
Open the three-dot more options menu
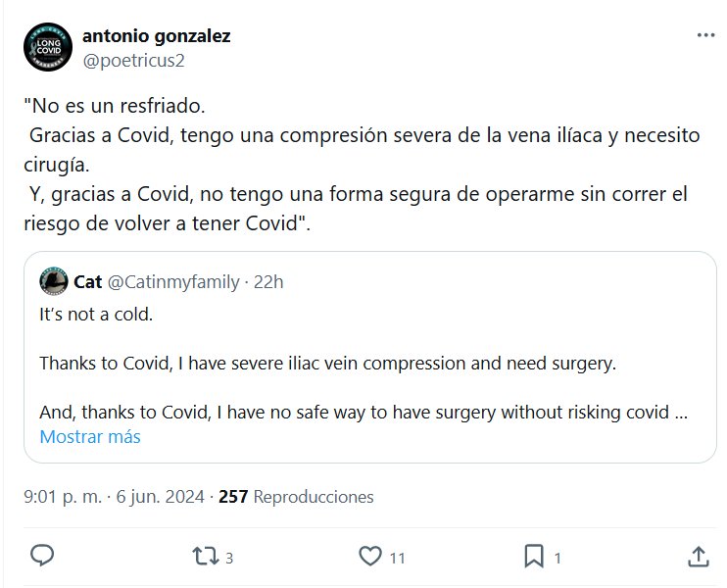point(705,34)
